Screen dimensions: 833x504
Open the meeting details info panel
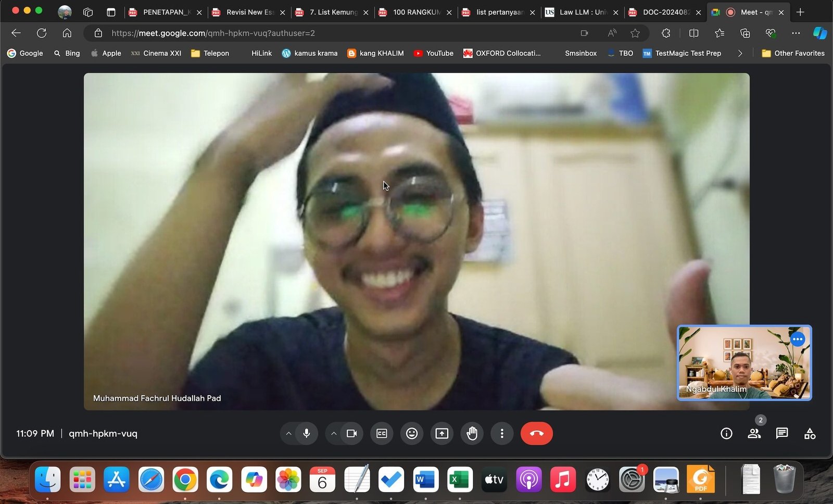tap(726, 433)
